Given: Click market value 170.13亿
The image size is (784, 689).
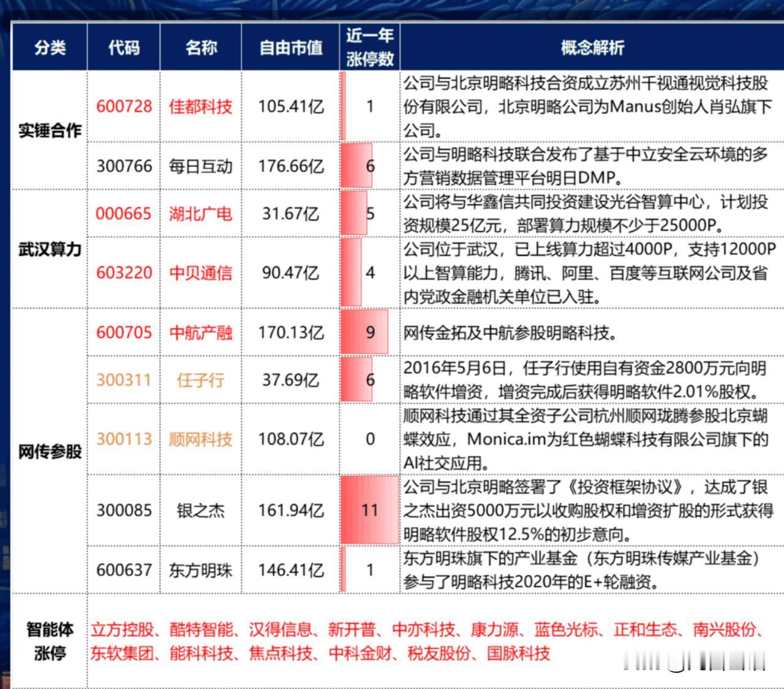Looking at the screenshot, I should (291, 333).
